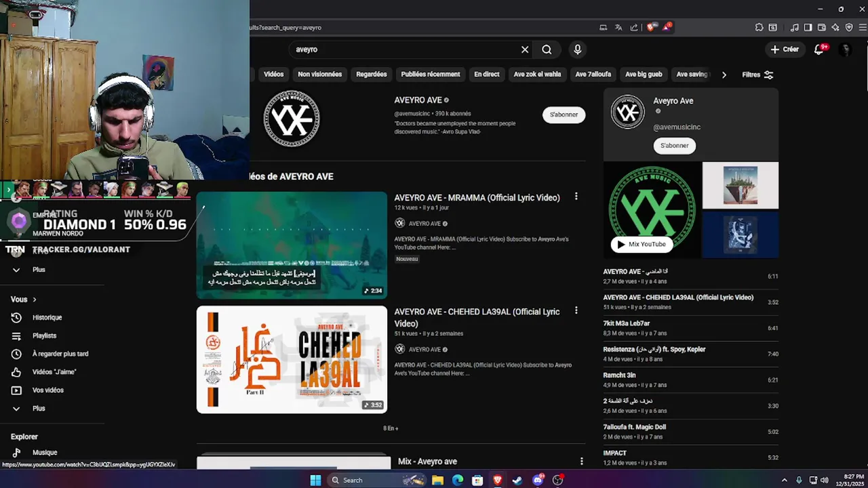
Task: Open Brave Leo AI sparkle icon
Action: tap(835, 28)
